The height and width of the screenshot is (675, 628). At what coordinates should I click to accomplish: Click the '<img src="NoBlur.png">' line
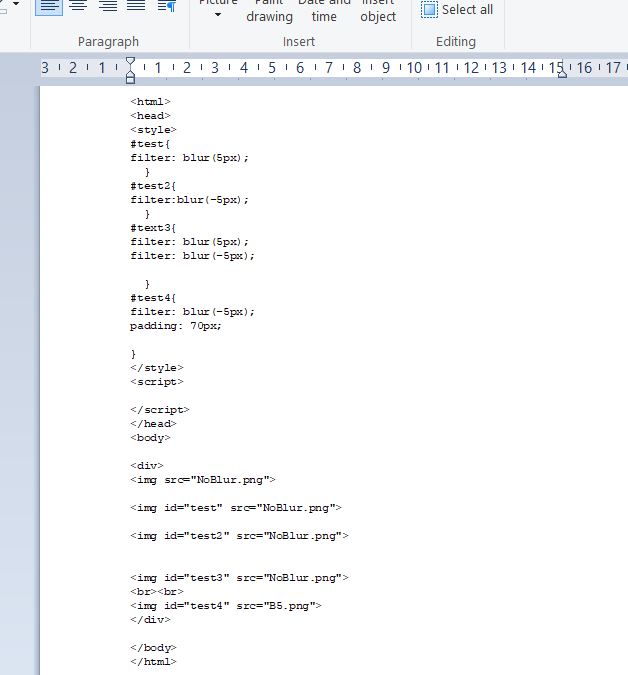[203, 480]
